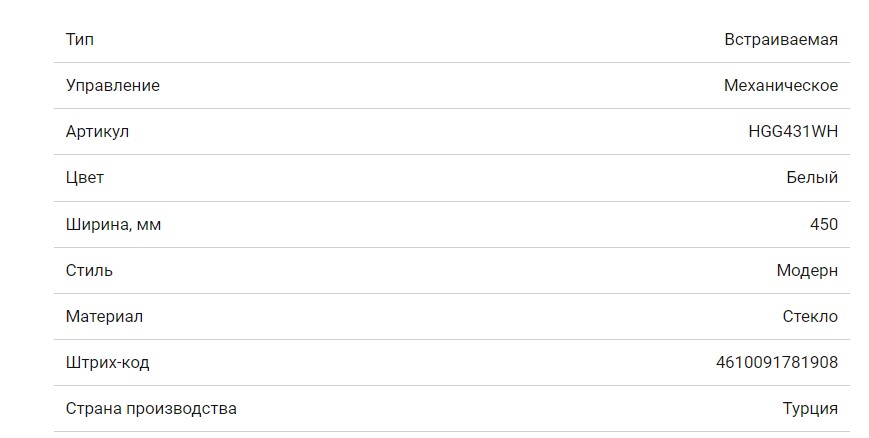Select the Модерн style value

tap(807, 270)
